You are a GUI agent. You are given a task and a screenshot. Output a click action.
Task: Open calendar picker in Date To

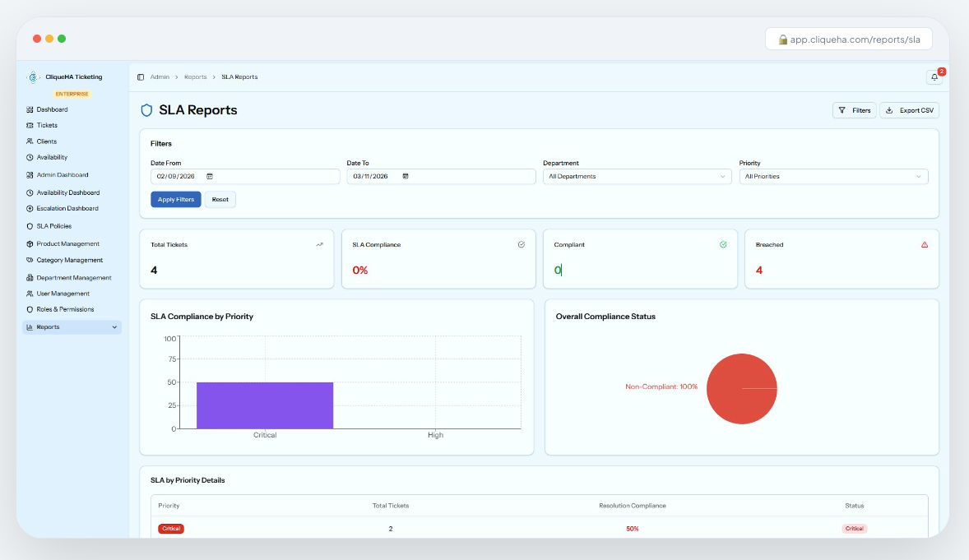click(406, 176)
